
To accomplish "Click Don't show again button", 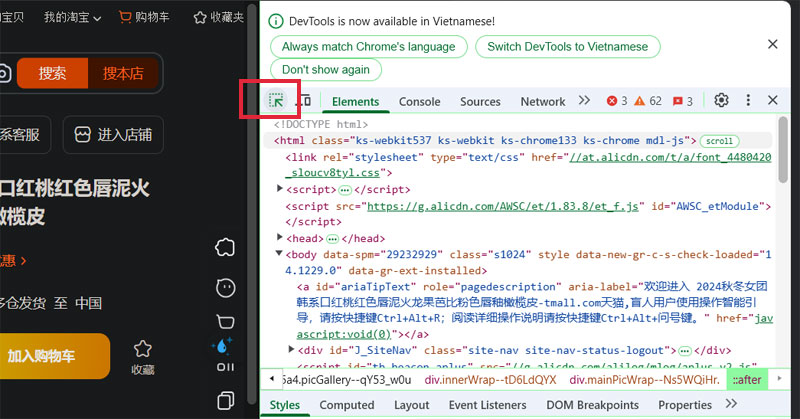I will pos(326,70).
